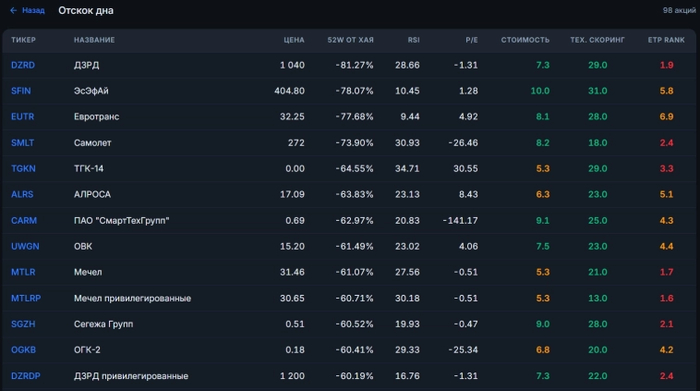Viewport: 700px width, 391px height.
Task: Open the UWGN ticker
Action: tap(25, 246)
